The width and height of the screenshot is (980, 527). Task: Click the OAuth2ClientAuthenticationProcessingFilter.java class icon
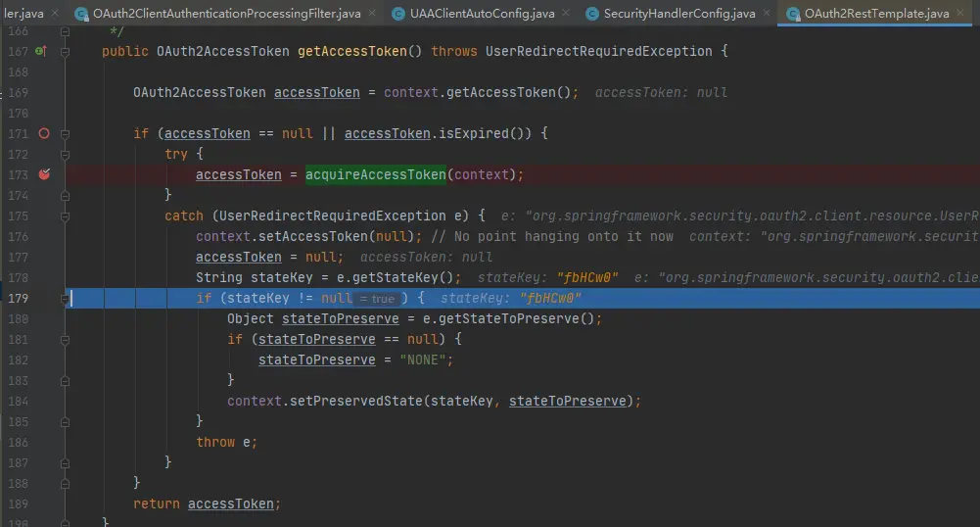(x=81, y=14)
